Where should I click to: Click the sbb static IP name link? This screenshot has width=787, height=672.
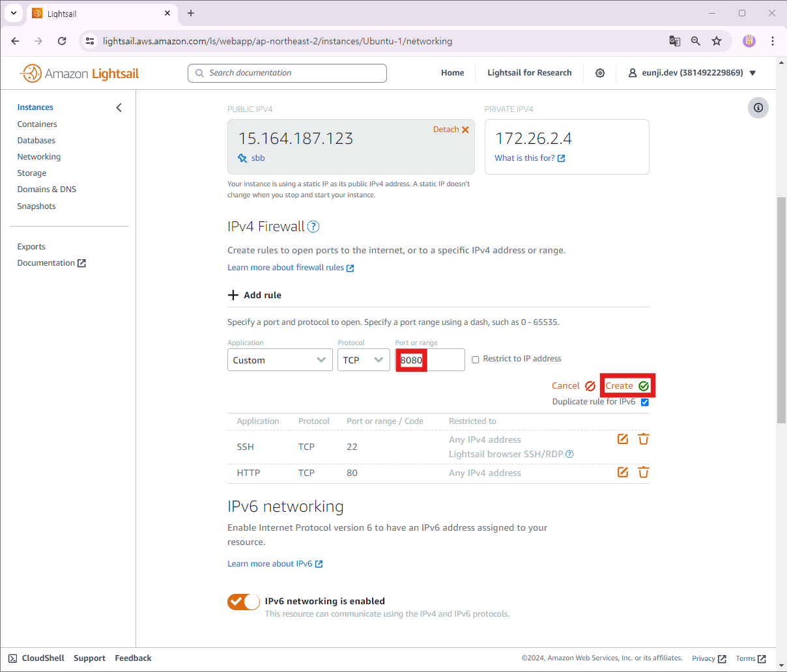(258, 158)
